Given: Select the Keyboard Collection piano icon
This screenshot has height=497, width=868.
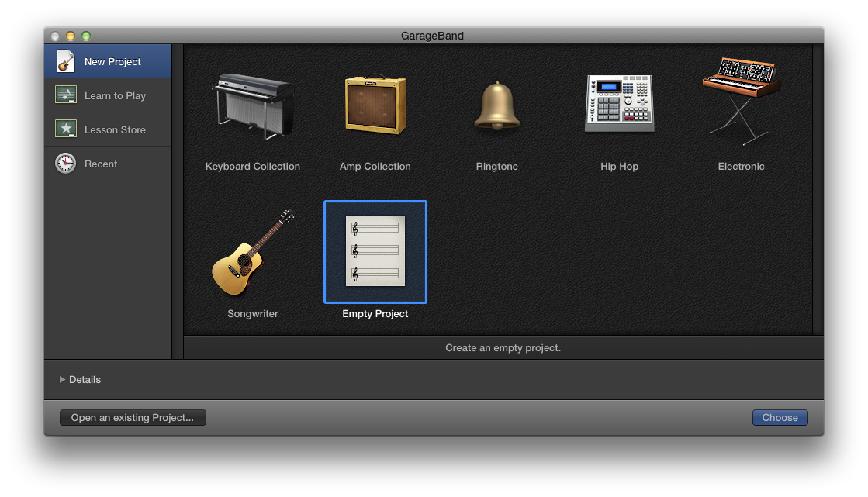Looking at the screenshot, I should 254,105.
